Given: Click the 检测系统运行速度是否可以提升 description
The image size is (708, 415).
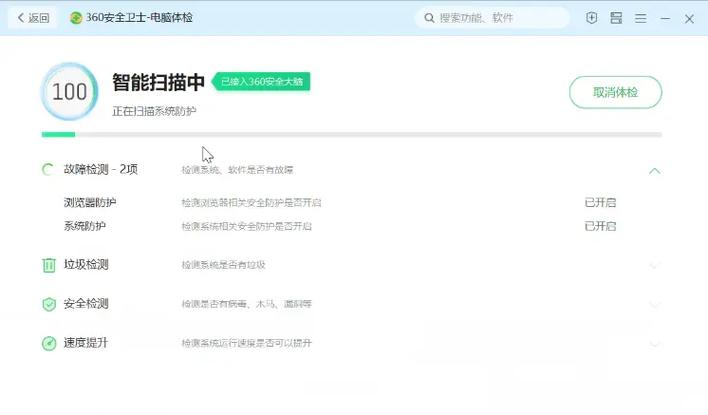Looking at the screenshot, I should click(x=247, y=343).
